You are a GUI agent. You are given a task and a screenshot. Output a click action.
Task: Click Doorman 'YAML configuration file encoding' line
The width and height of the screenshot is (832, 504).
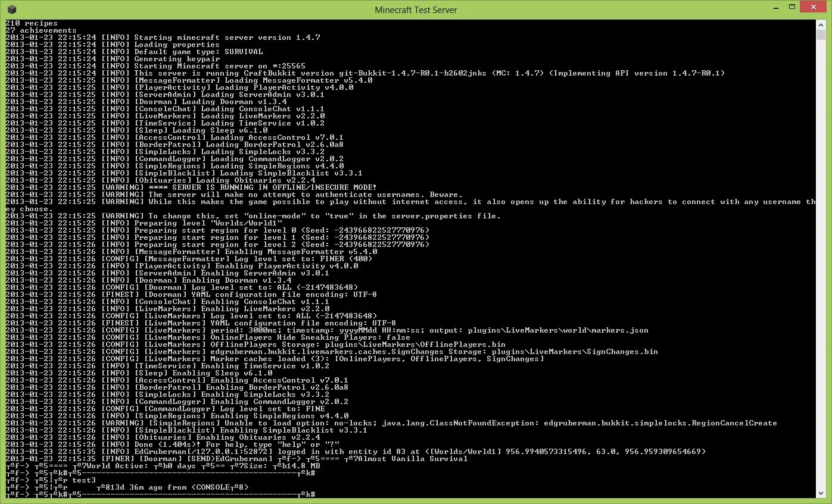[x=192, y=295]
